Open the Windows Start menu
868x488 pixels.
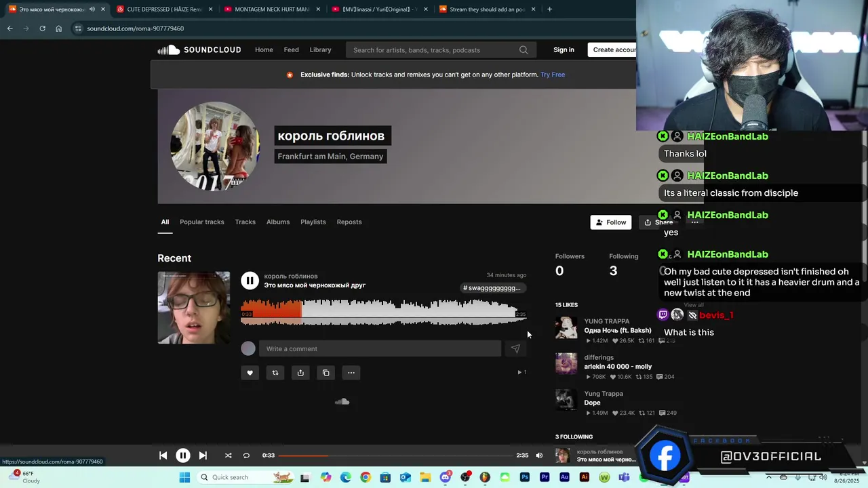tap(184, 477)
